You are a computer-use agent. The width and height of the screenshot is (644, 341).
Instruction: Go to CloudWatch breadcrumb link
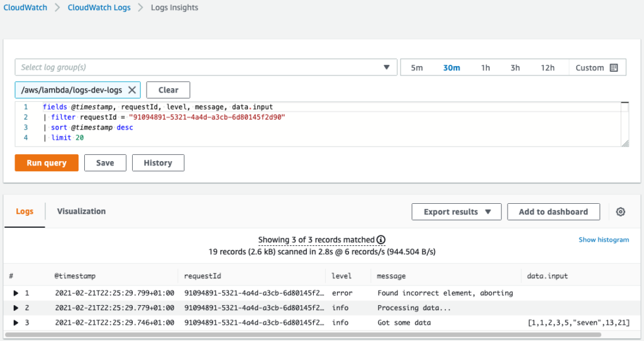tap(25, 8)
